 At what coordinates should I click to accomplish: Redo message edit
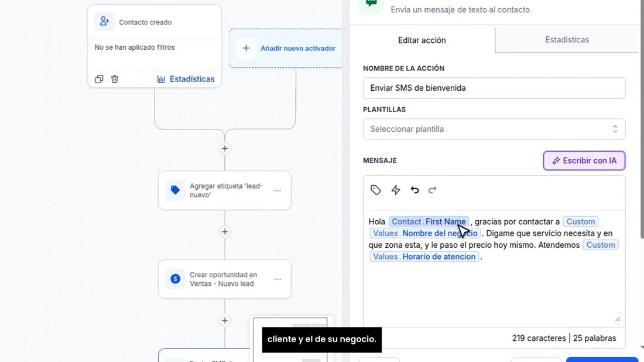pyautogui.click(x=433, y=190)
